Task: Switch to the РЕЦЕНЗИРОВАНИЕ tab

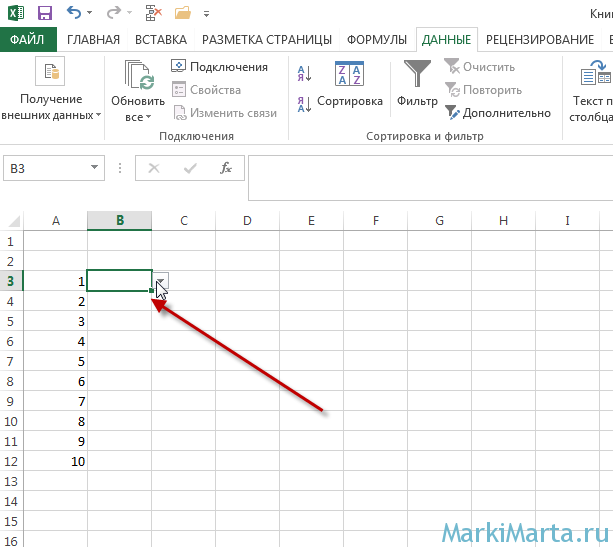Action: [x=540, y=39]
